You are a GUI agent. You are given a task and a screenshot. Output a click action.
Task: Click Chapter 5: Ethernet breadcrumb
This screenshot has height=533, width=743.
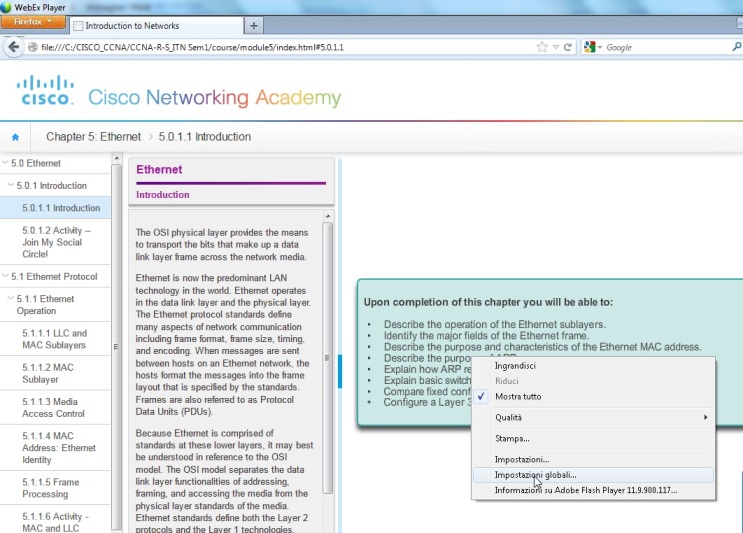tap(93, 137)
